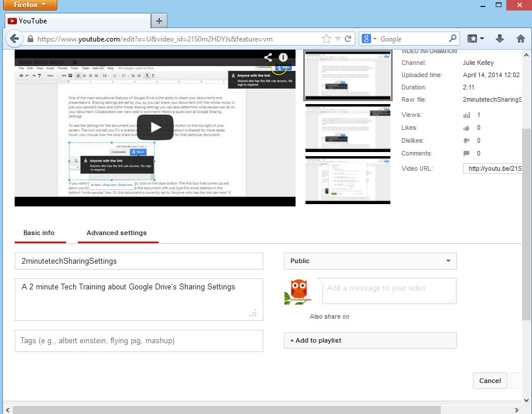Click the Likes thumbs up icon
The image size is (532, 414).
[466, 128]
